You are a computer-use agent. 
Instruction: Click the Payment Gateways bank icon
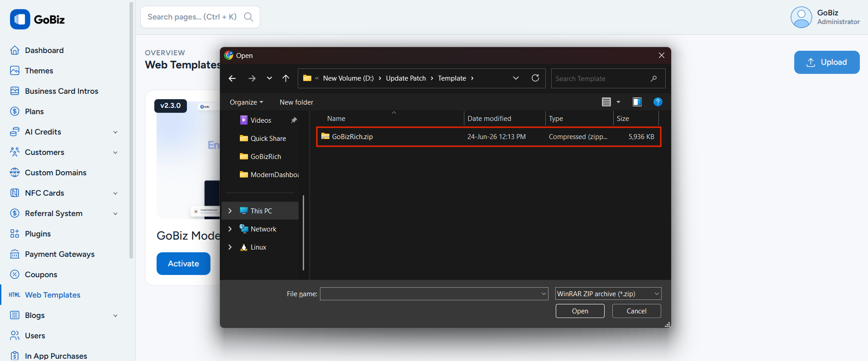[x=15, y=254]
